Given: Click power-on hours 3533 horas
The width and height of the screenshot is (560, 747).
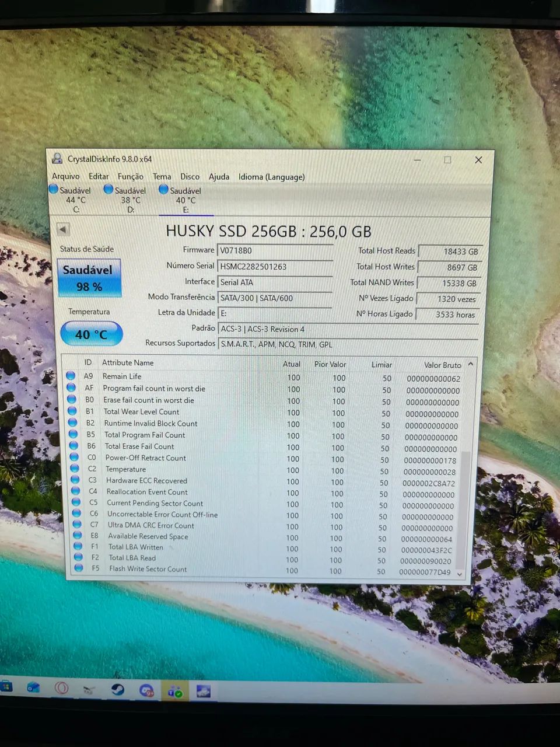Looking at the screenshot, I should (x=448, y=315).
